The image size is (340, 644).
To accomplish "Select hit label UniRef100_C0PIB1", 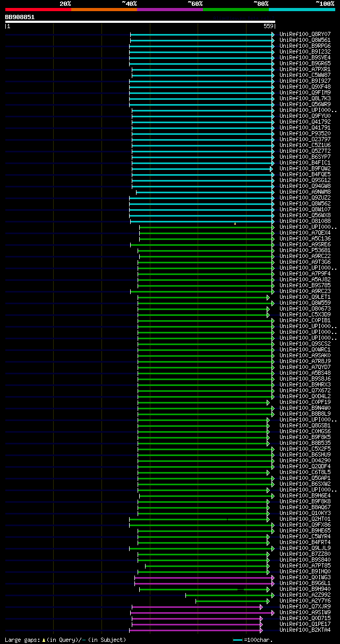I will tap(305, 320).
